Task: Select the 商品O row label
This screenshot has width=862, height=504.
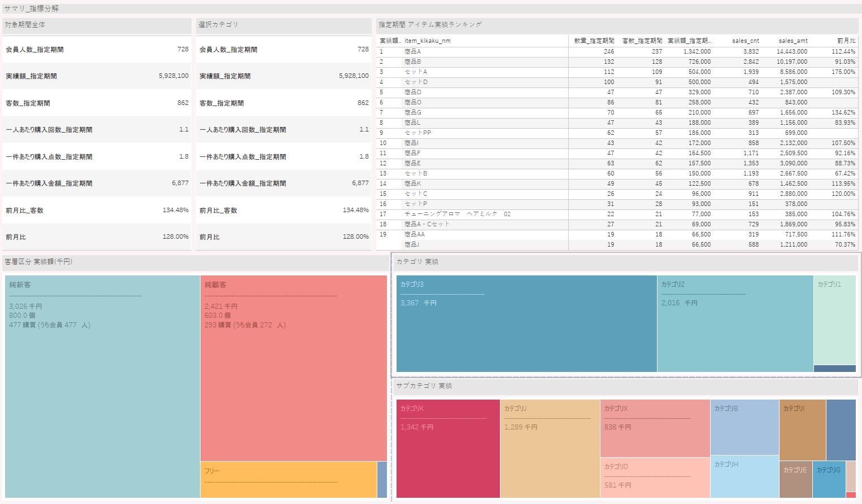Action: (x=413, y=102)
